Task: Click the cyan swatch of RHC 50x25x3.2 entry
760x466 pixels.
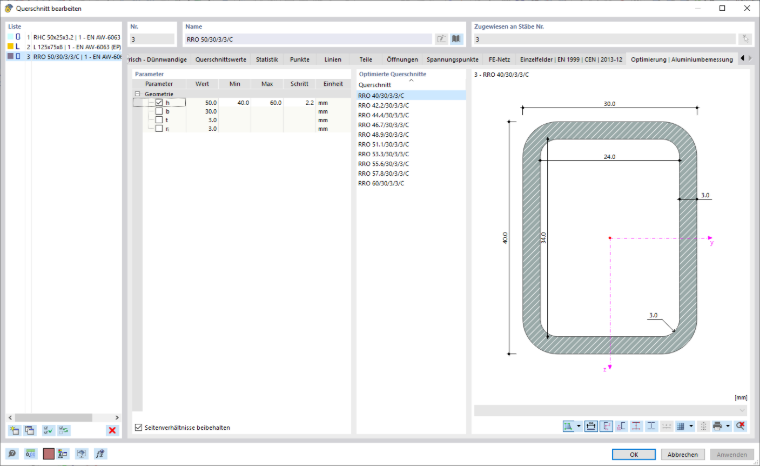Action: (10, 37)
